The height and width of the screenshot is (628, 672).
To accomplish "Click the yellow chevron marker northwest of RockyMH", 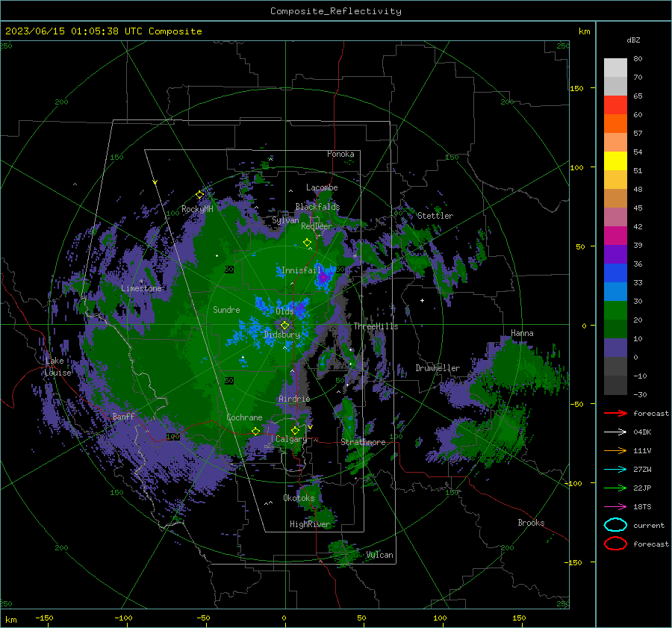I will (155, 182).
